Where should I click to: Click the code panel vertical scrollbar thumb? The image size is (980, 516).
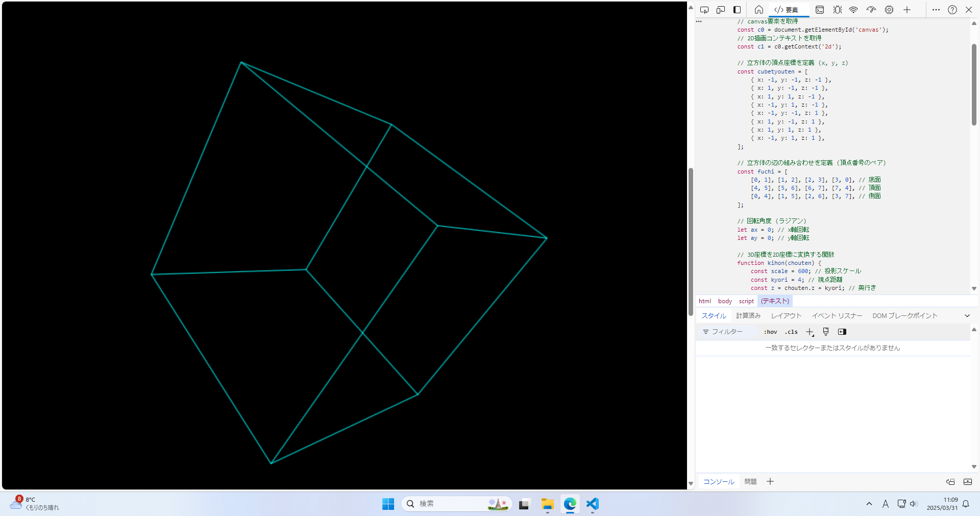tap(974, 84)
